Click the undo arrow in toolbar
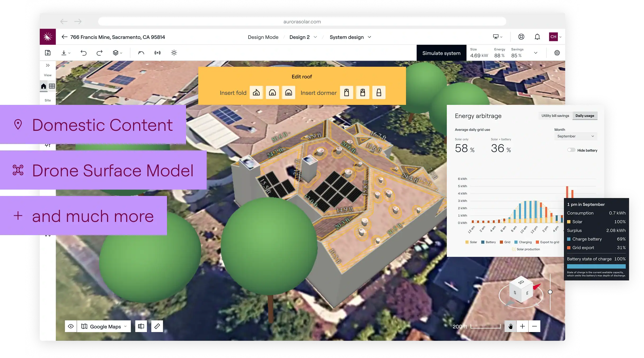The height and width of the screenshot is (358, 644). (x=83, y=53)
